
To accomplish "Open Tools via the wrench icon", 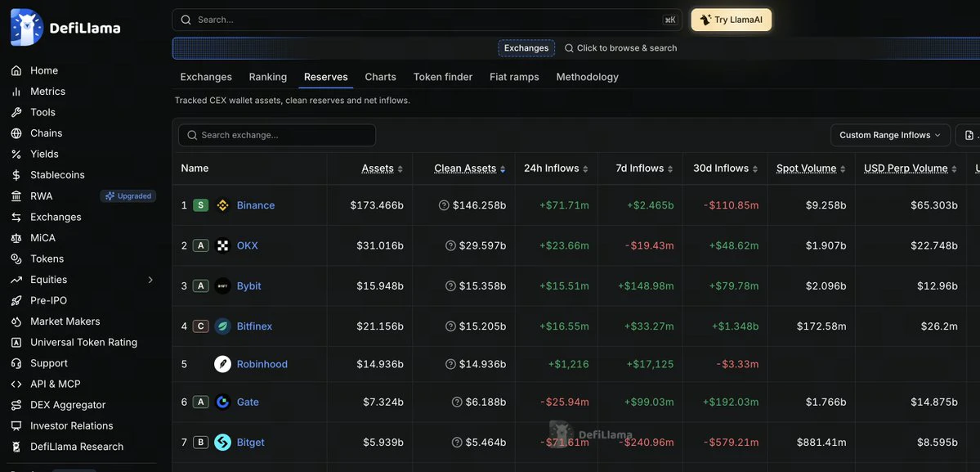I will tap(17, 113).
